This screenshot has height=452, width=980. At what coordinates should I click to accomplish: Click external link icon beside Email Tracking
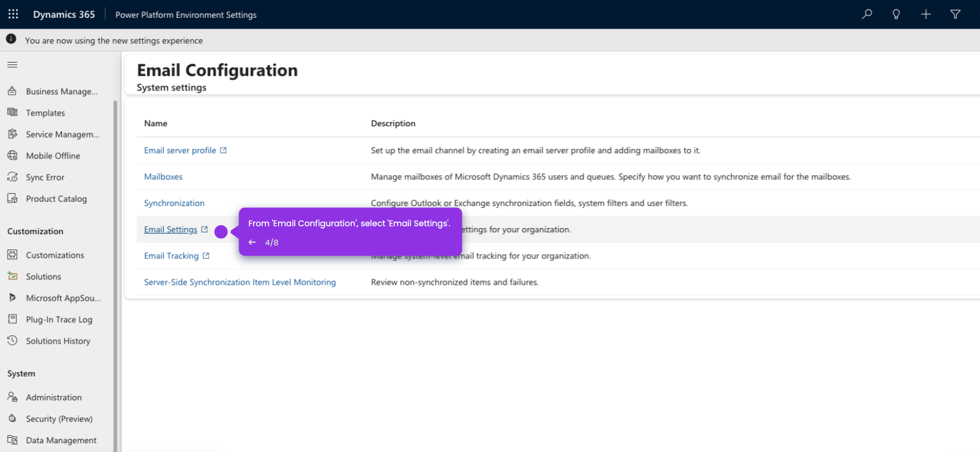click(x=206, y=255)
